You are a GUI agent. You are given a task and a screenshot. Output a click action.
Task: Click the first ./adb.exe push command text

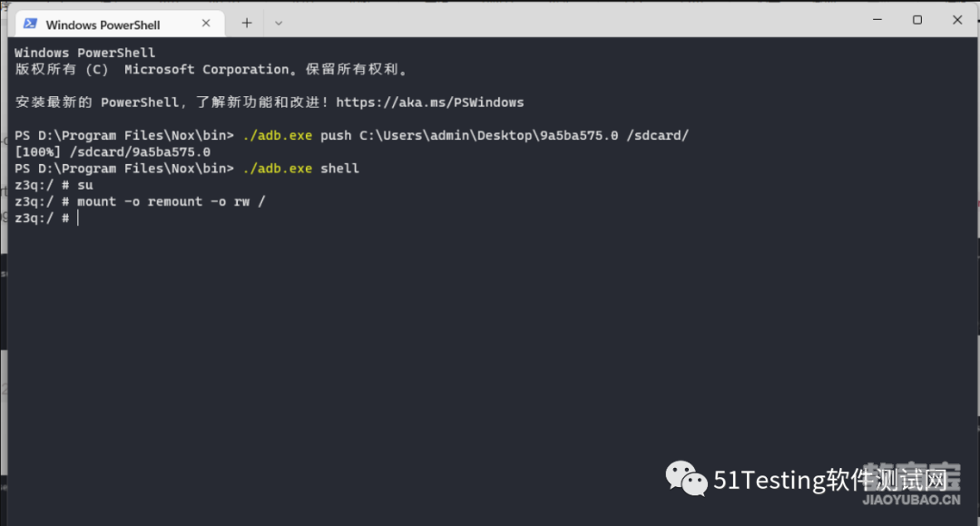point(465,135)
